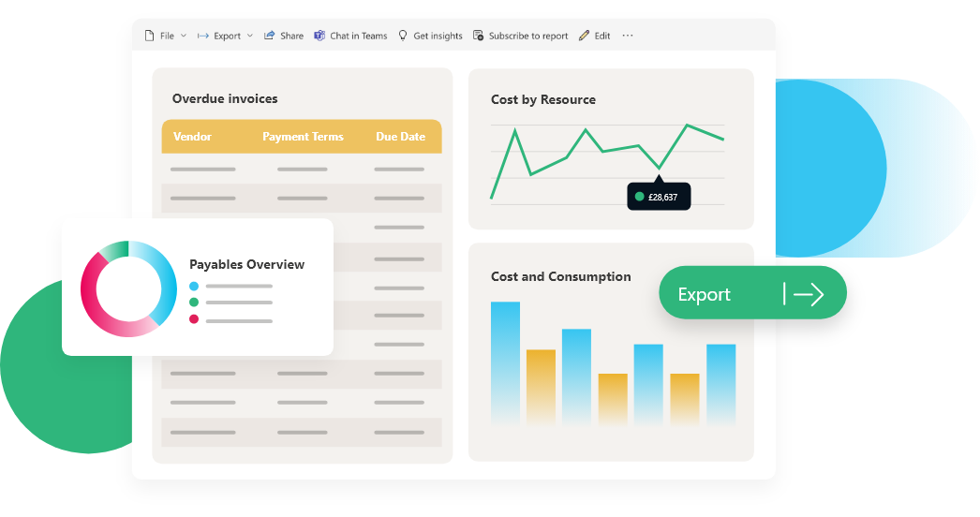
Task: Expand the File dropdown chevron
Action: point(184,36)
